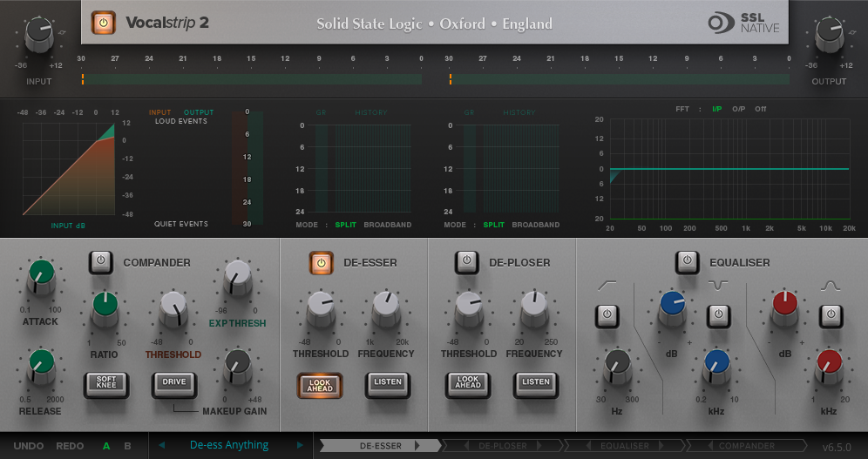Set De-Ploser mode to Split

[x=494, y=225]
